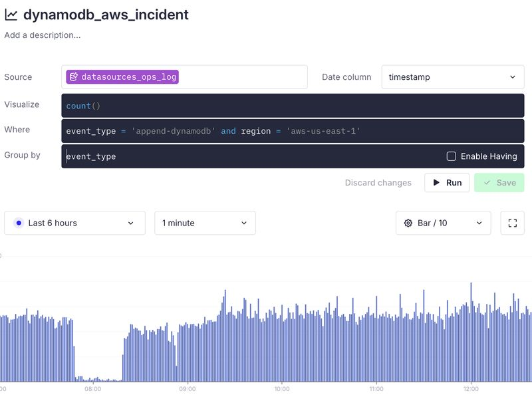This screenshot has width=532, height=395.
Task: Click the 08:00 axis label
Action: (92, 388)
